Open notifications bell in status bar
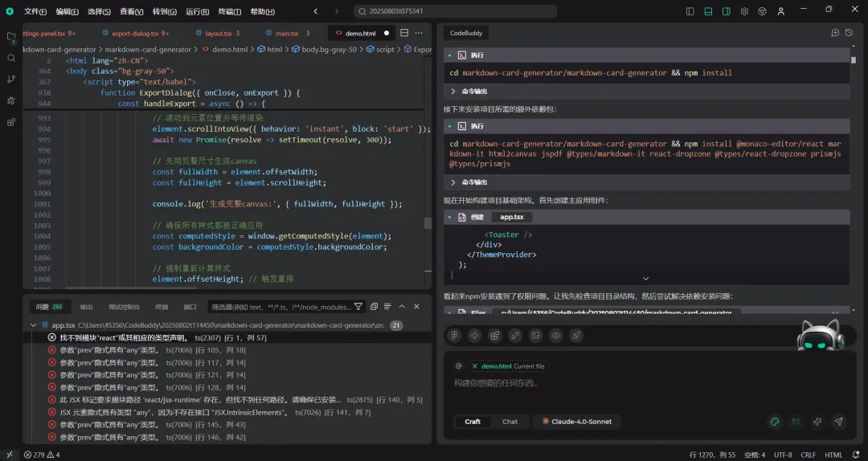 coord(857,455)
